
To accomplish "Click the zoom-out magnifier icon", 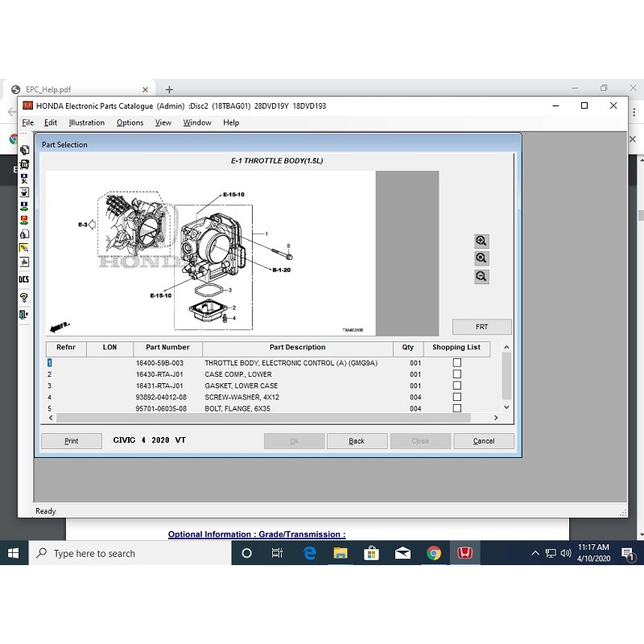I will [481, 276].
